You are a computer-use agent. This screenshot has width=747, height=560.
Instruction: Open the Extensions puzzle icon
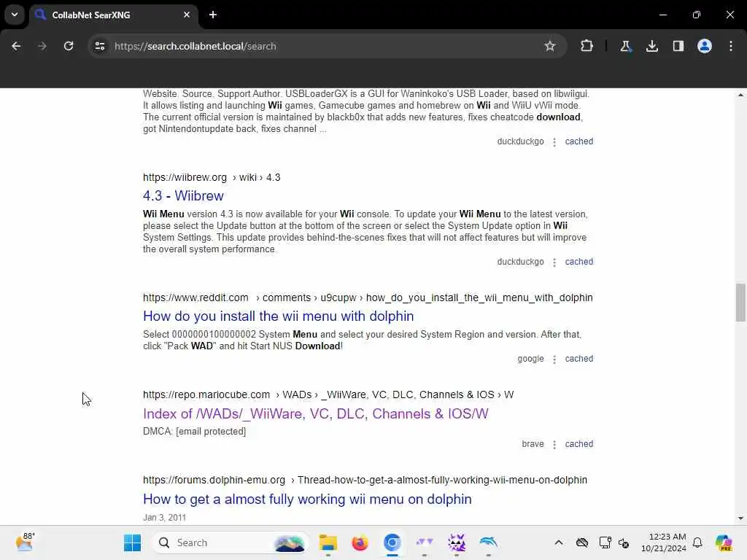(x=587, y=46)
